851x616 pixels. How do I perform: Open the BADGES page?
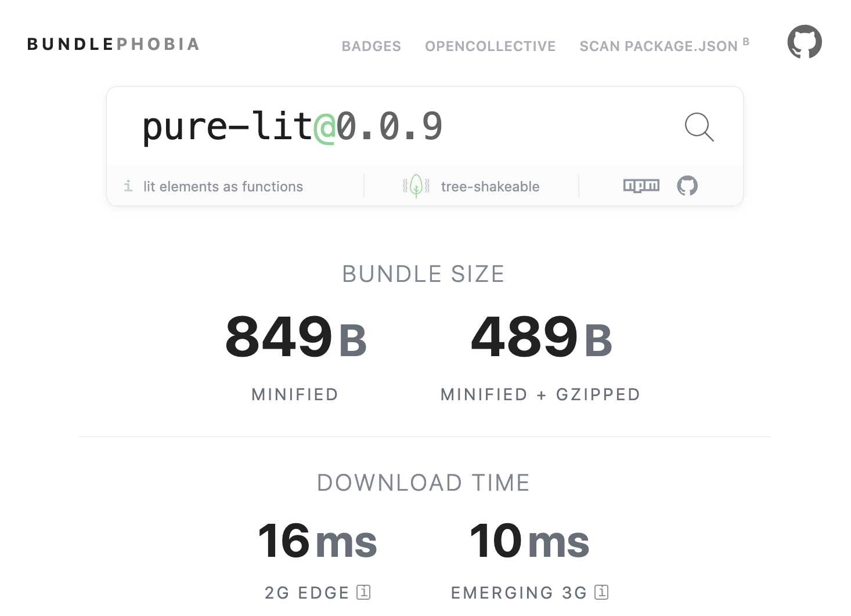pos(372,46)
